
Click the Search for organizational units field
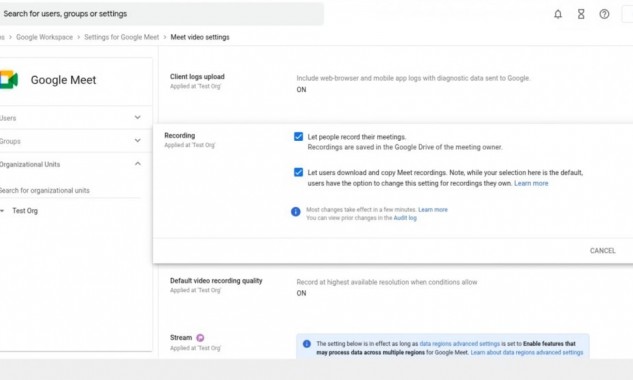tap(69, 190)
